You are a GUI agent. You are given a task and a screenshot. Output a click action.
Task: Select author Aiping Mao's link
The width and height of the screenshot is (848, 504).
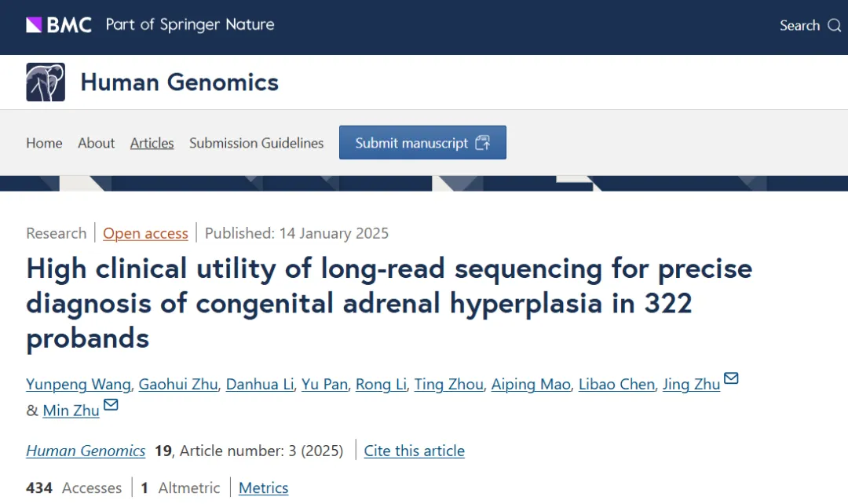click(x=531, y=384)
